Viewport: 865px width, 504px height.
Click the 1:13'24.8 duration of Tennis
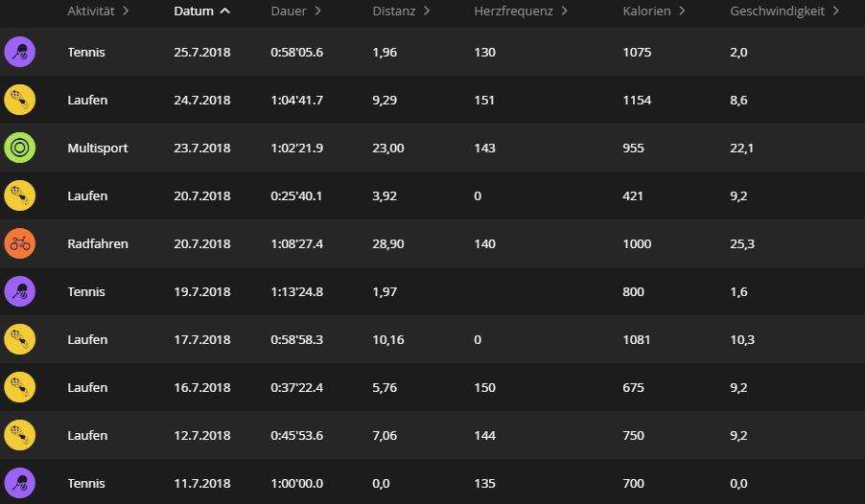296,291
